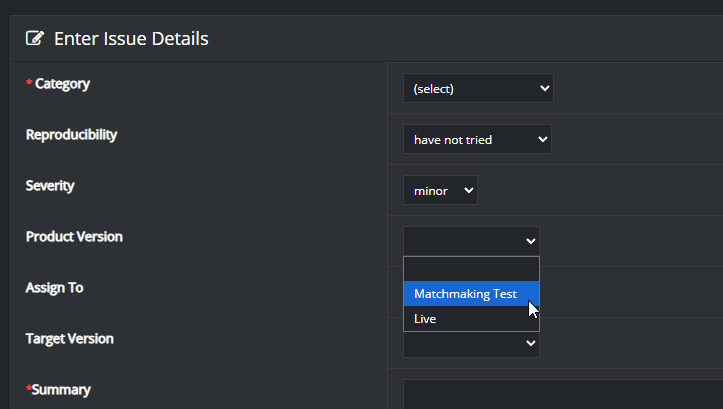Open the Category dropdown showing (select)
The image size is (723, 409).
(x=477, y=88)
